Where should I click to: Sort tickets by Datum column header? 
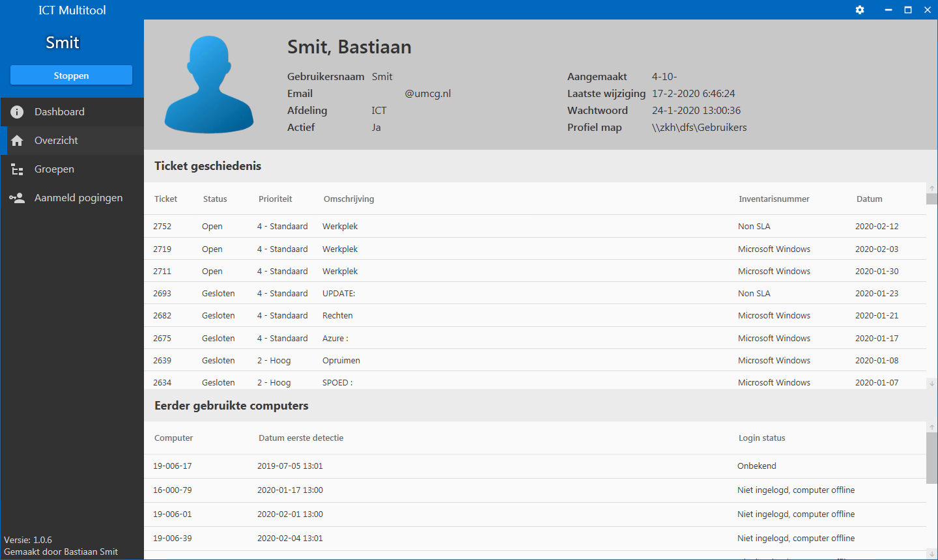click(x=869, y=199)
